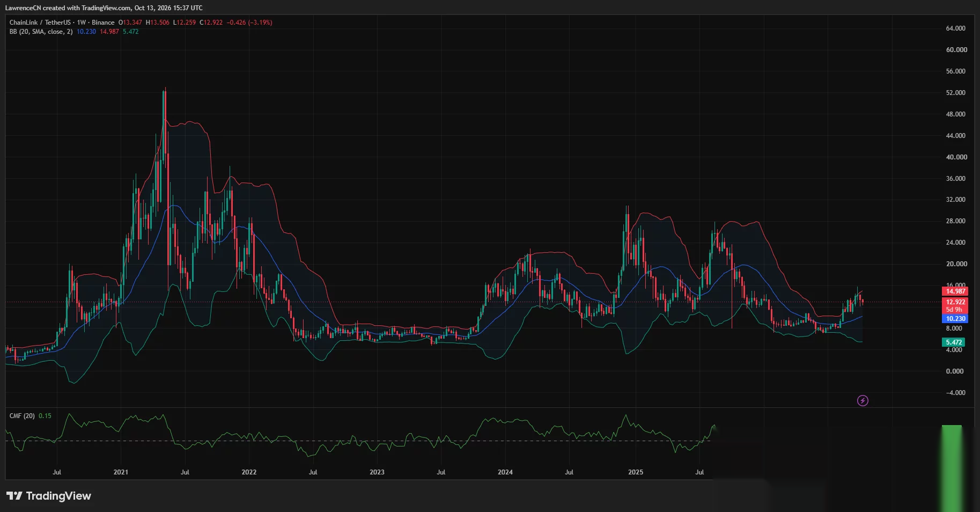
Task: Click the blue 10.230 value in BB legend
Action: click(x=86, y=32)
